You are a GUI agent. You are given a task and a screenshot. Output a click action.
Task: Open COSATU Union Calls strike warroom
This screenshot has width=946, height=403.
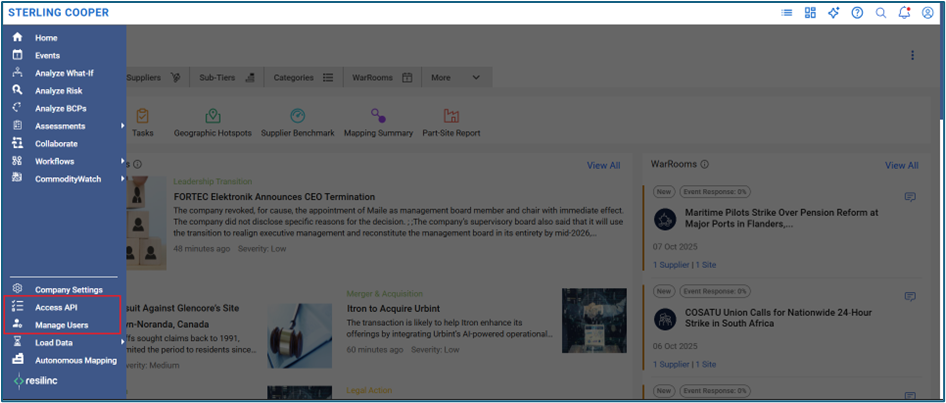pos(778,318)
